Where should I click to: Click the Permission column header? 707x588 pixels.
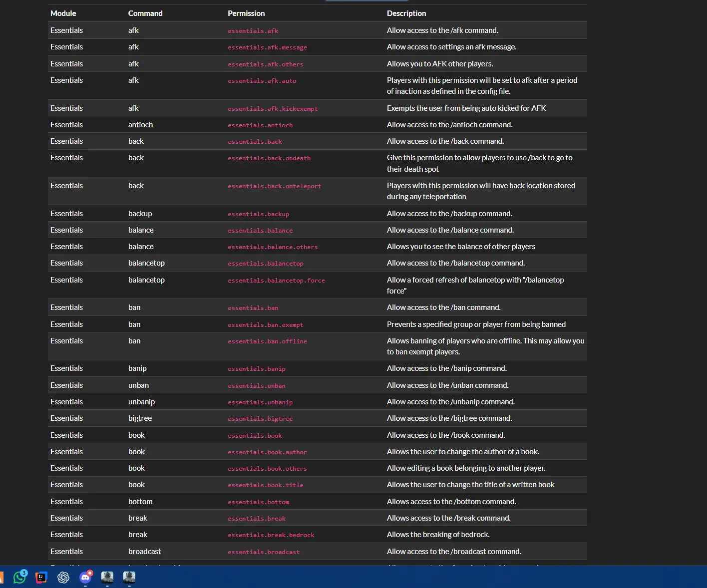[x=246, y=13]
